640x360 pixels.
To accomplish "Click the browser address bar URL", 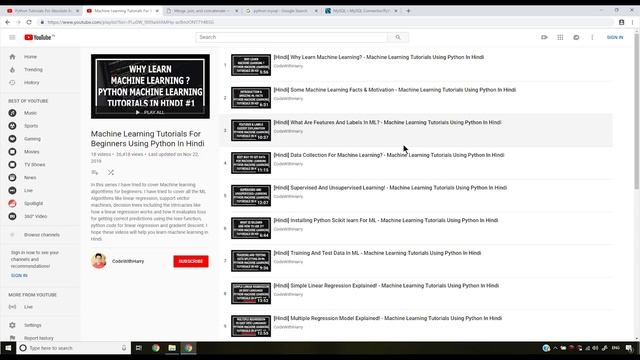I will coord(131,22).
